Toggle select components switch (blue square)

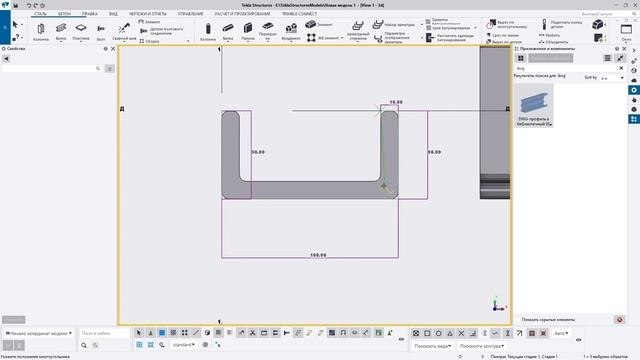pos(162,333)
